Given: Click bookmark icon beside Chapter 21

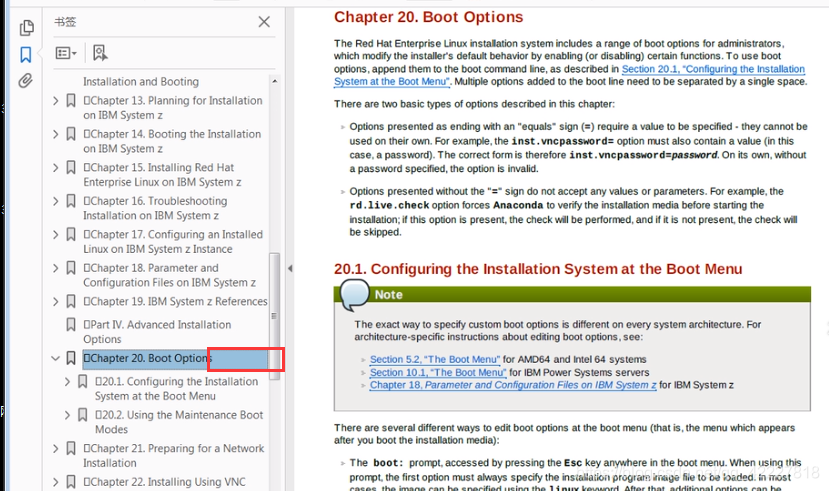Looking at the screenshot, I should coord(71,449).
